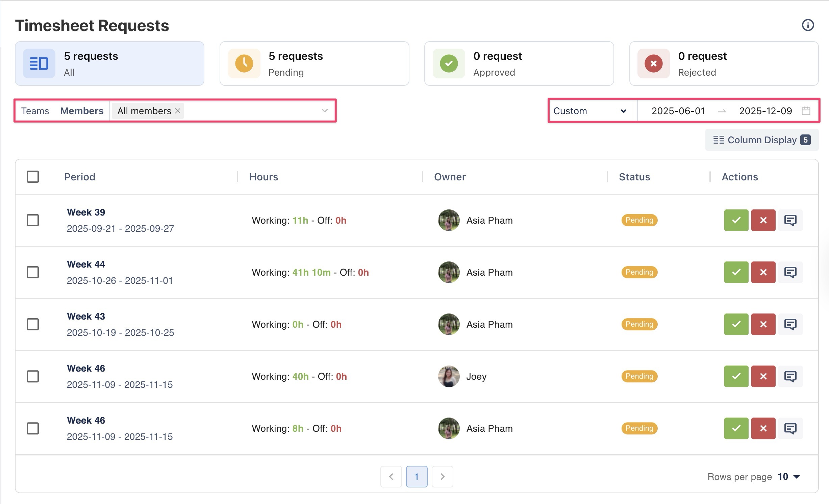The height and width of the screenshot is (504, 829).
Task: Remove the All members filter tag
Action: (x=178, y=111)
